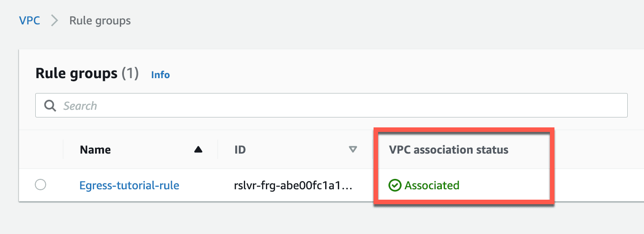
Task: Select the Rule groups breadcrumb item
Action: tap(100, 20)
